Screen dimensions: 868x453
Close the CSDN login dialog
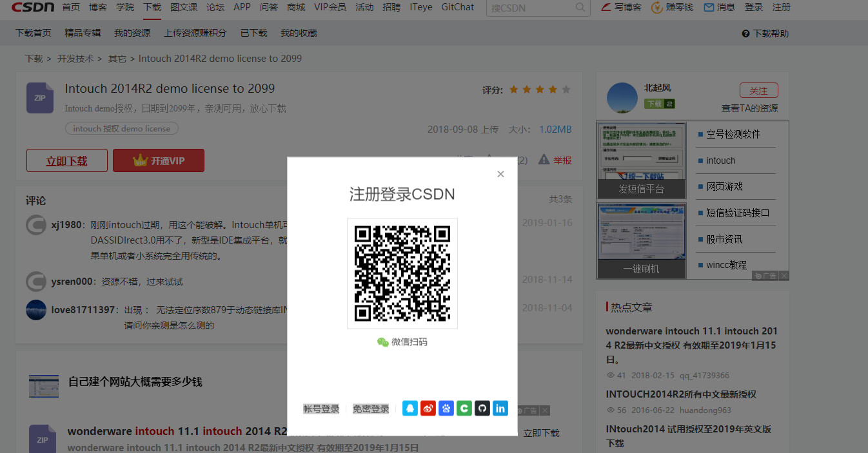[x=500, y=174]
